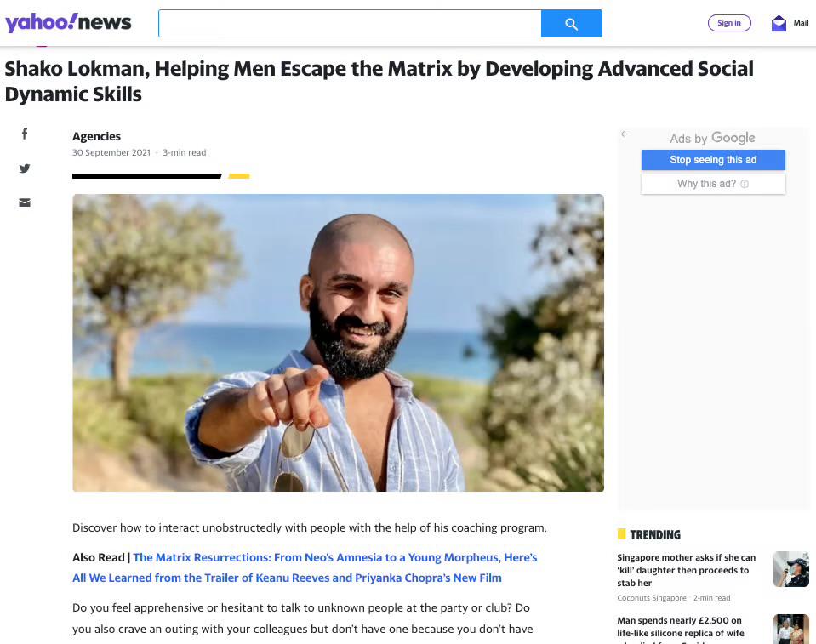Open Man spends nearly £2,500 story
This screenshot has width=816, height=644.
pos(681,630)
